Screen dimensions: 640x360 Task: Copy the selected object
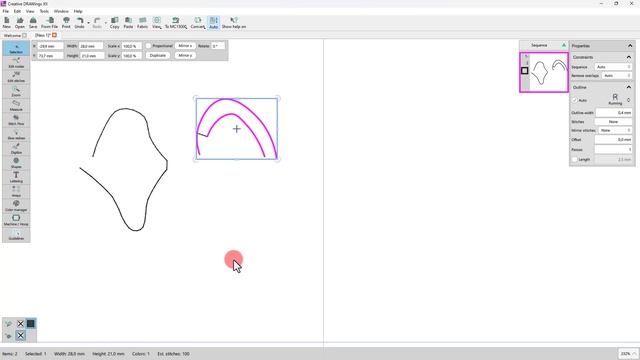115,22
